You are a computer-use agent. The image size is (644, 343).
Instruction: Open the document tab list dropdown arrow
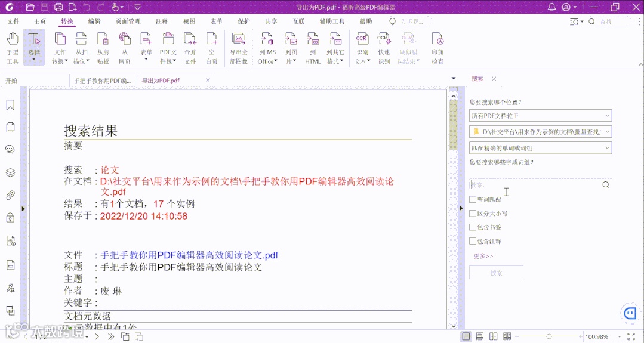click(454, 78)
